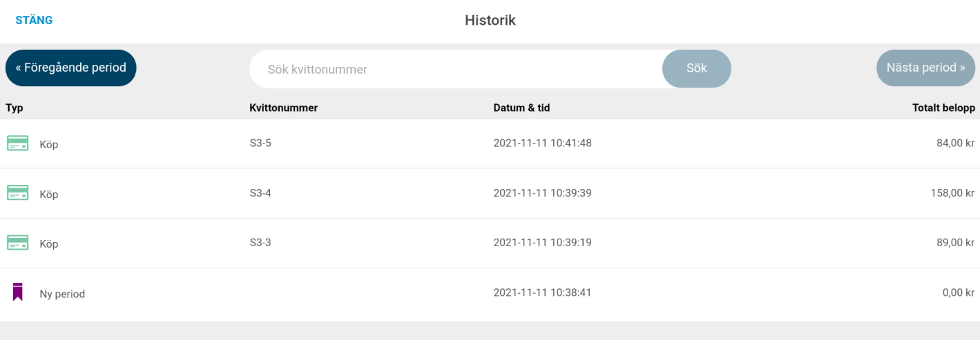Click the Datum & tid column header
The image size is (980, 340).
coord(521,108)
